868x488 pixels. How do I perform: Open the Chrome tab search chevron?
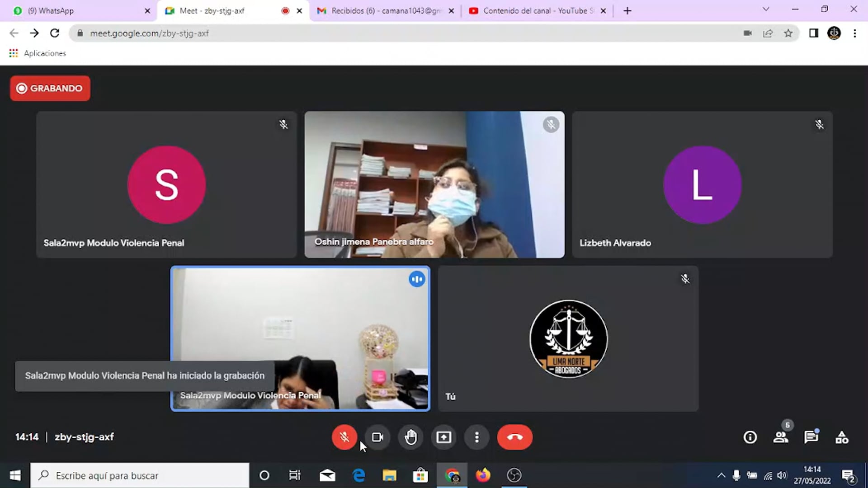[x=765, y=9]
